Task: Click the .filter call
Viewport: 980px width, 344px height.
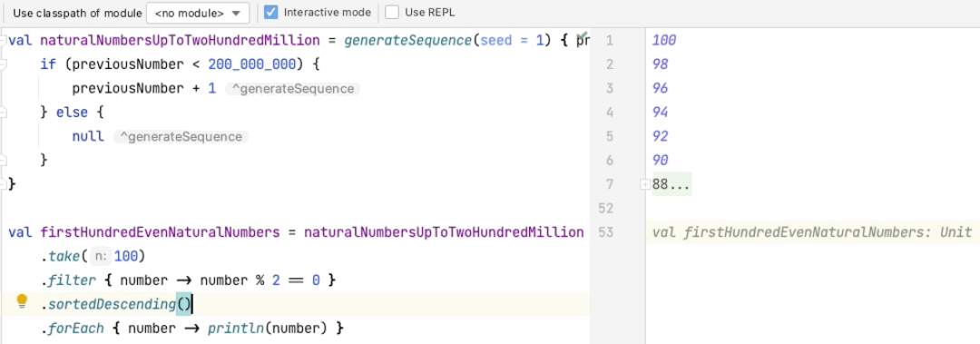Action: tap(69, 280)
